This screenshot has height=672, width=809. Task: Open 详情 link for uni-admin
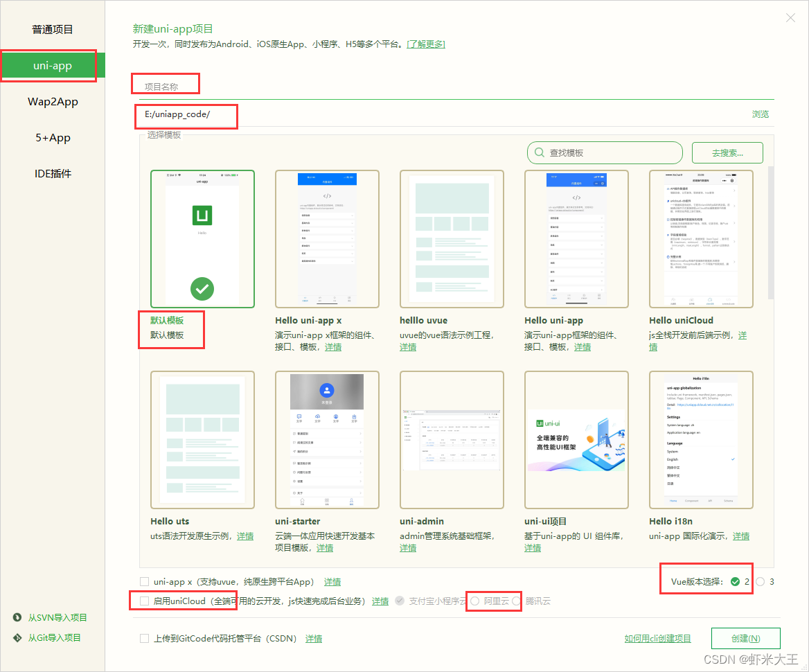click(407, 547)
